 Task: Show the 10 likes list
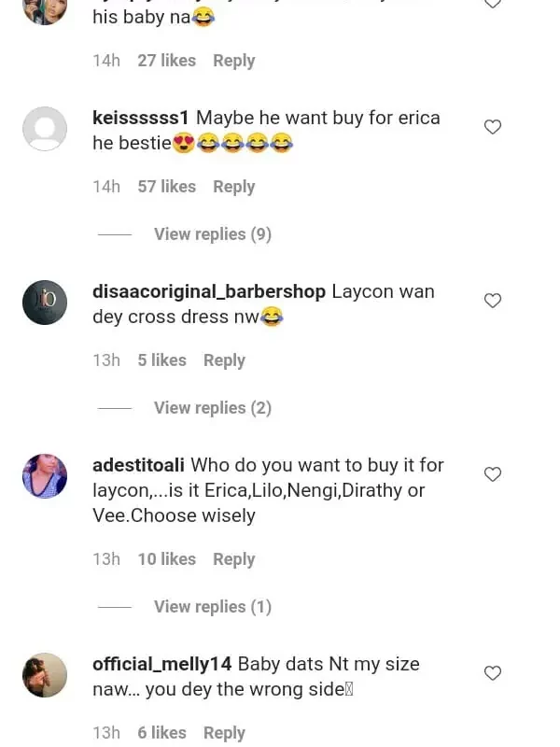(x=166, y=559)
